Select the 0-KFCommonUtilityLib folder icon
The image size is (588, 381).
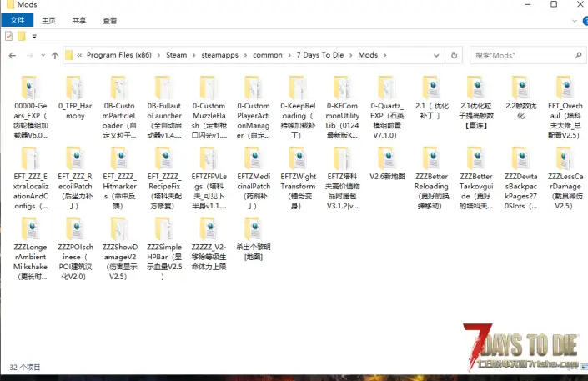point(343,88)
